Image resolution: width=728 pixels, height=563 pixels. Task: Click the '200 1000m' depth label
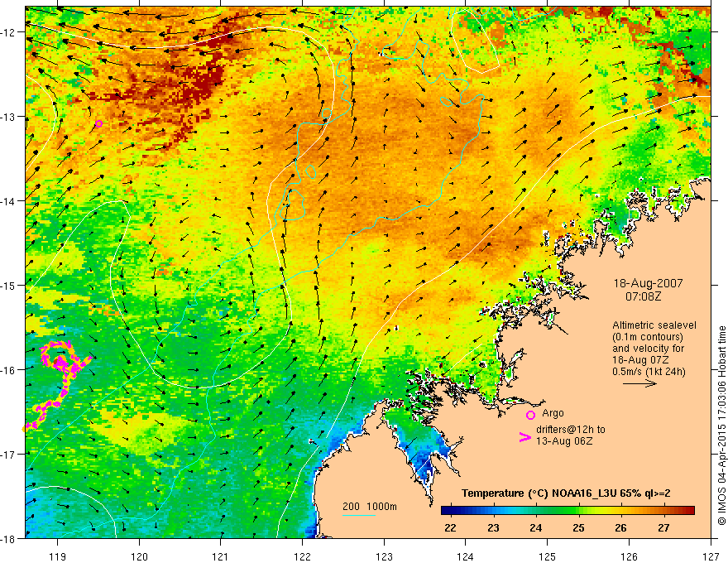point(370,507)
